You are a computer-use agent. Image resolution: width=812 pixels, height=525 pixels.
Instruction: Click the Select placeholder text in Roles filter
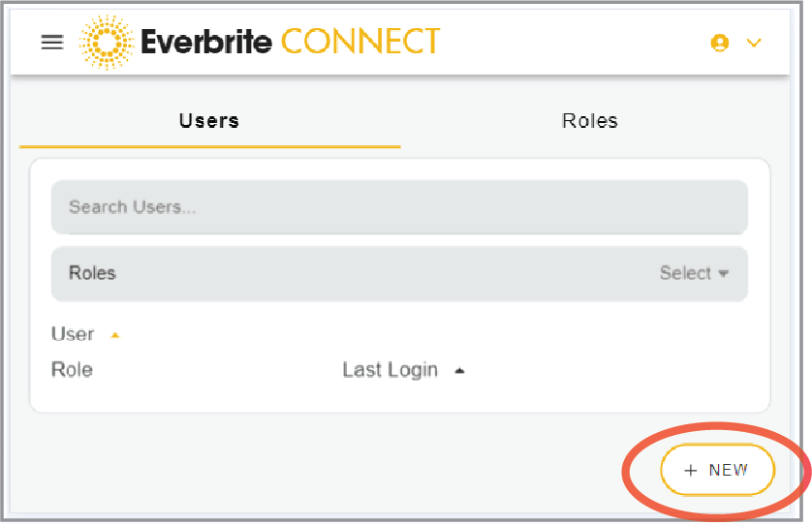pyautogui.click(x=685, y=273)
